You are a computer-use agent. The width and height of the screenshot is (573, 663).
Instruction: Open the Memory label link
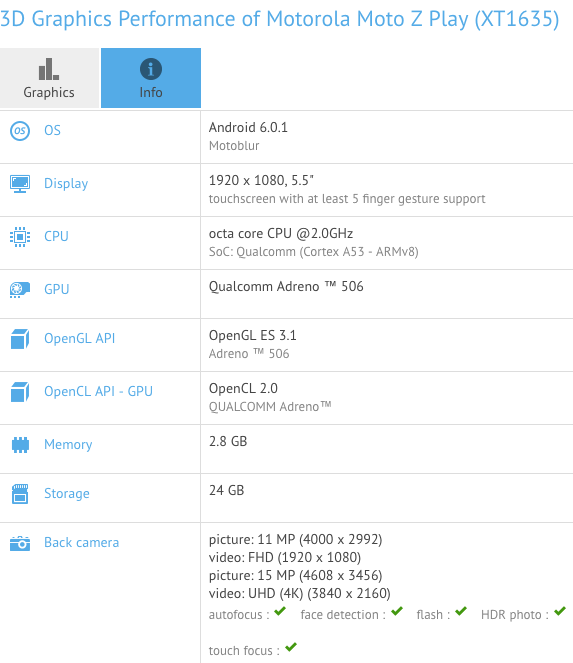coord(68,444)
